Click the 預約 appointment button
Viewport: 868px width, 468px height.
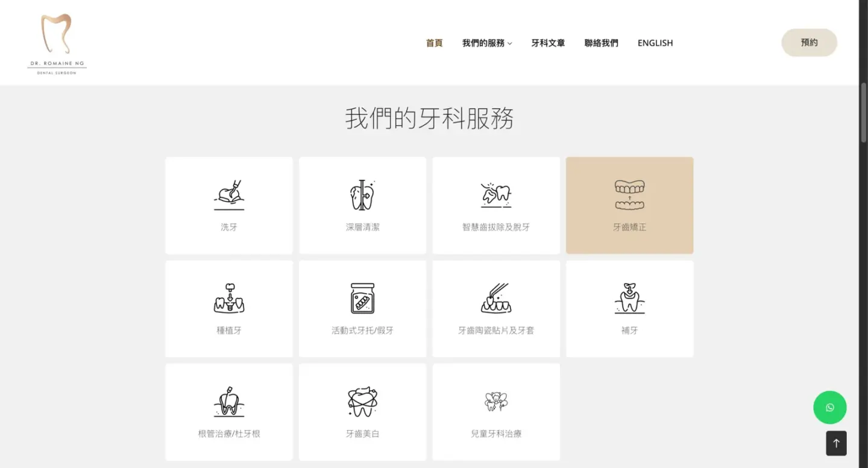[x=809, y=43]
